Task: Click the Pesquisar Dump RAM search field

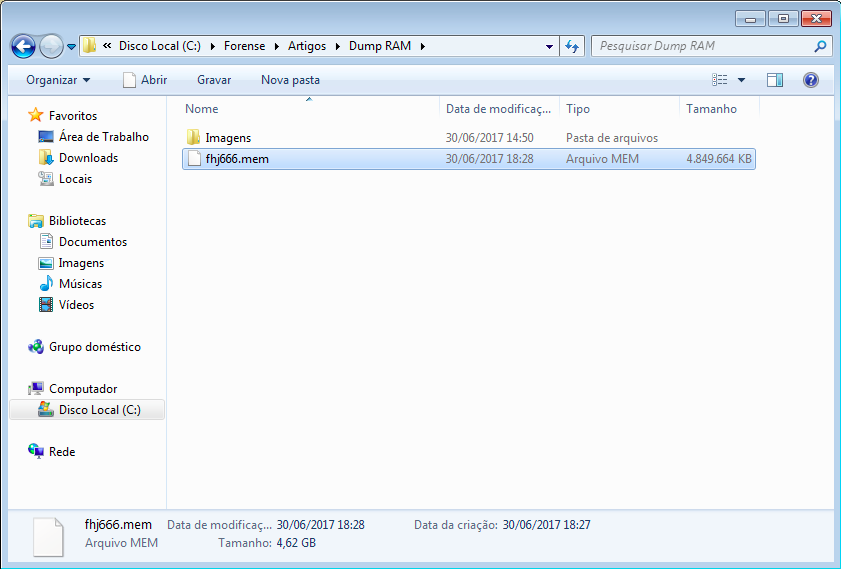Action: click(703, 46)
